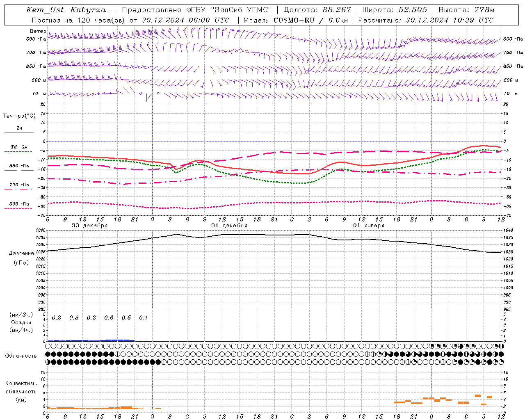Select the Высота: 778м label
Screen dimensions: 525x420
tap(466, 10)
